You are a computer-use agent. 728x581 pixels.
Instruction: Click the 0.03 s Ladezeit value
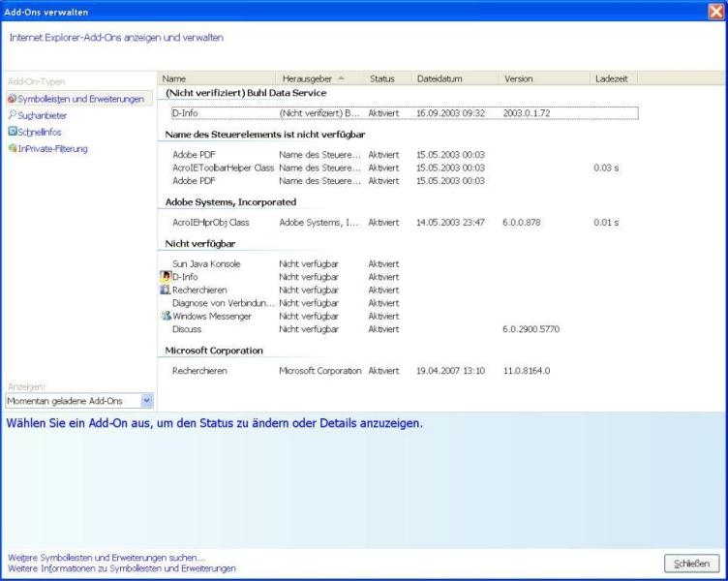(606, 168)
